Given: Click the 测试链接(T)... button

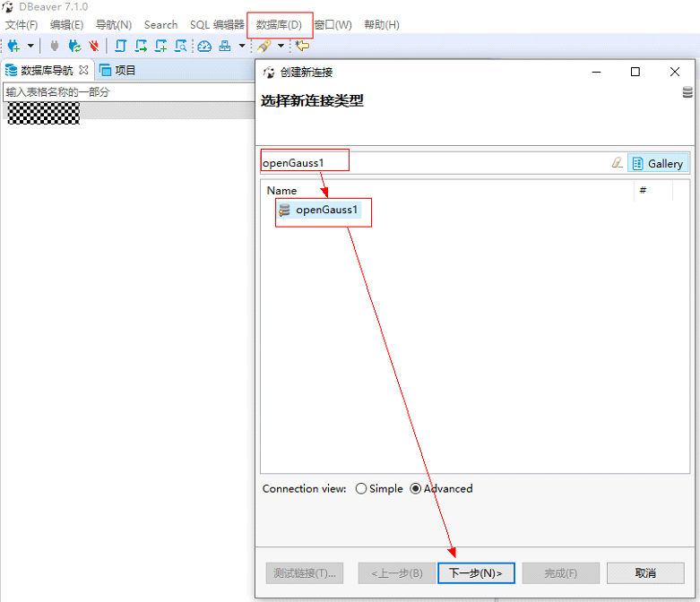Looking at the screenshot, I should (305, 573).
